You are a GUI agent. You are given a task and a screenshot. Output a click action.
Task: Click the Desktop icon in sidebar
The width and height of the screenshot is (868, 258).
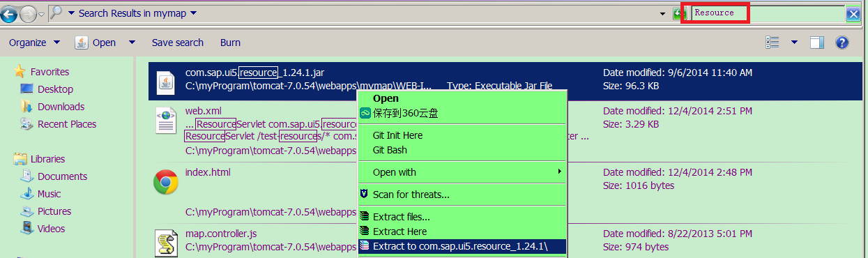[27, 89]
